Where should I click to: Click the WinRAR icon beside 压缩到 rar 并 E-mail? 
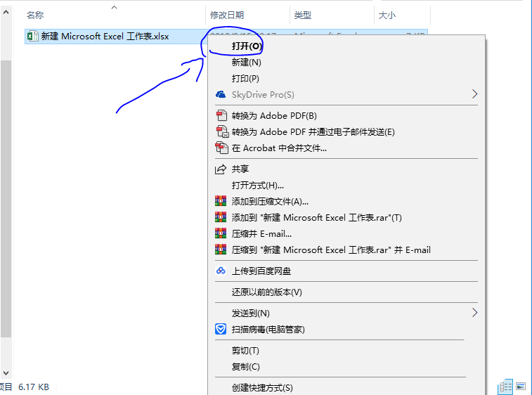pos(221,250)
